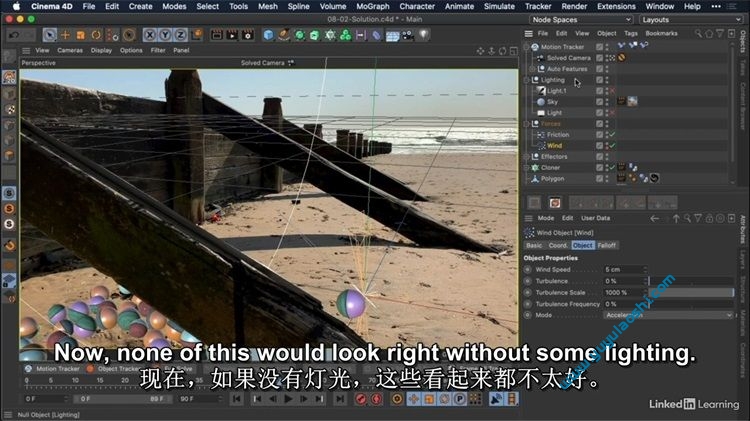Click the Sky object's material tag thumbnail

[x=632, y=101]
